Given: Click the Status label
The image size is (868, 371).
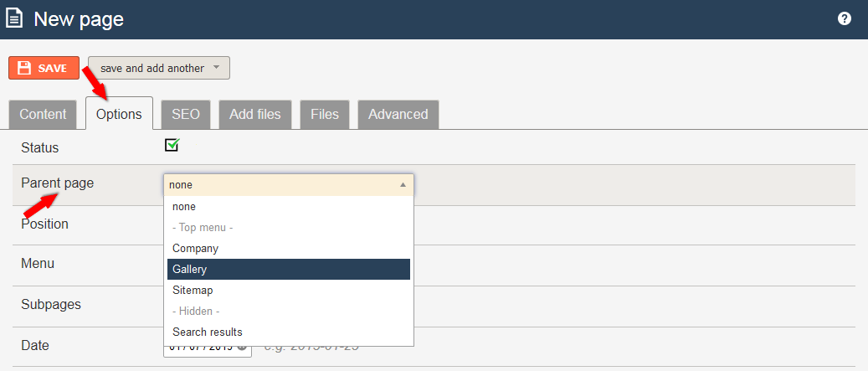Looking at the screenshot, I should click(x=40, y=148).
